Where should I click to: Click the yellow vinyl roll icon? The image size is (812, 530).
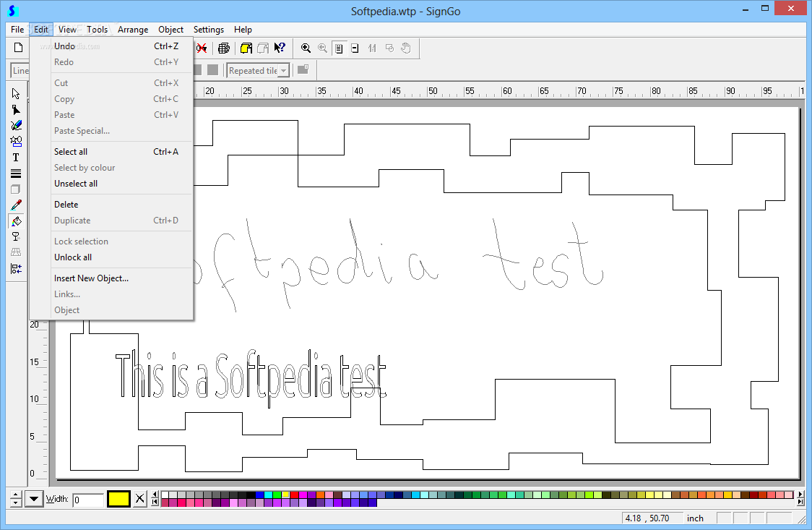(246, 48)
